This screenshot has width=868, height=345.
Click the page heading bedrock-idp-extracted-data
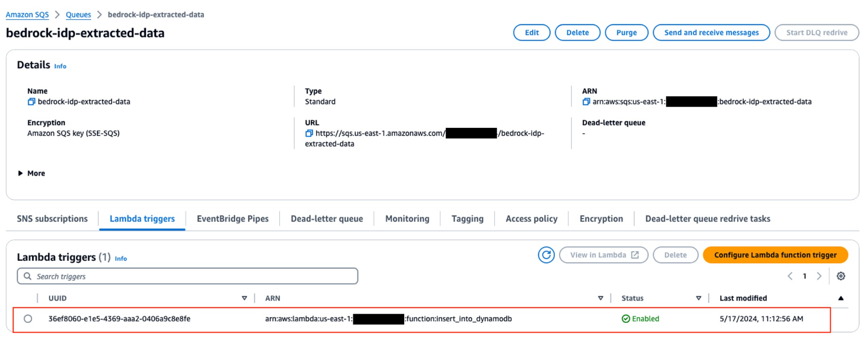(85, 33)
